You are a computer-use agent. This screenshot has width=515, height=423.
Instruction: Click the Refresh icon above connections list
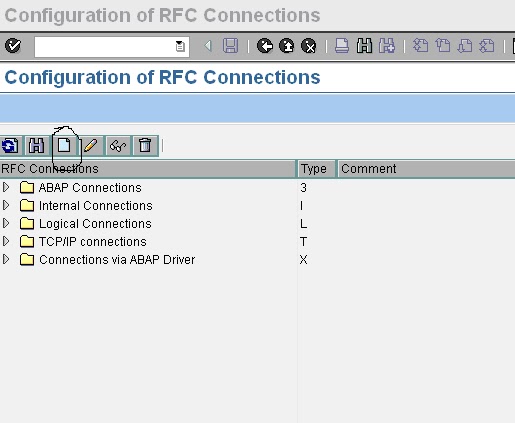(x=10, y=146)
